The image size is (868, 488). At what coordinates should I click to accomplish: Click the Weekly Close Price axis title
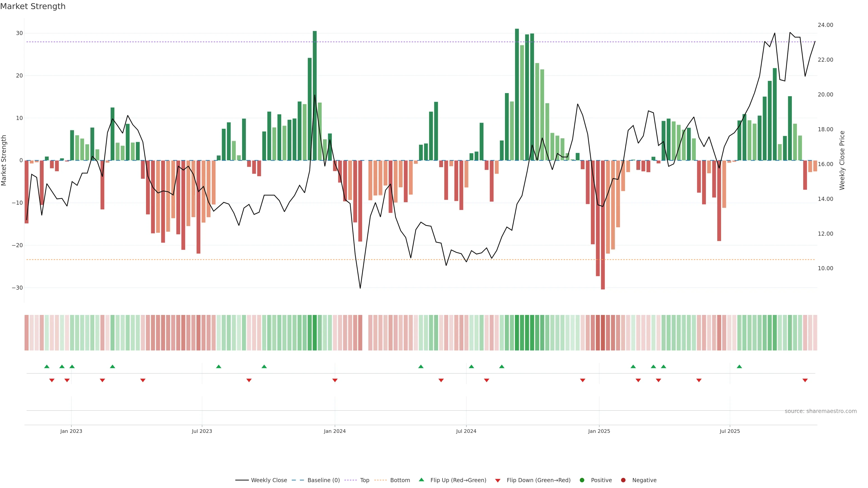pos(842,160)
